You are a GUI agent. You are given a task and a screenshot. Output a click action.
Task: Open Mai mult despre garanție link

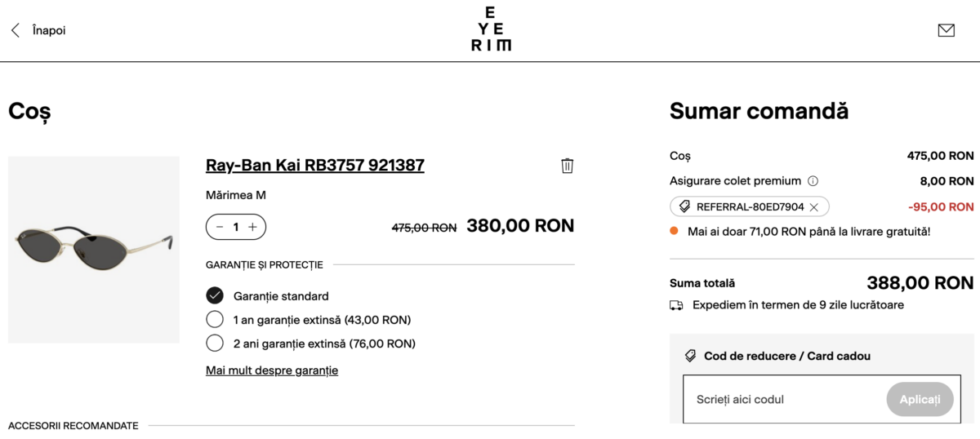pos(271,370)
